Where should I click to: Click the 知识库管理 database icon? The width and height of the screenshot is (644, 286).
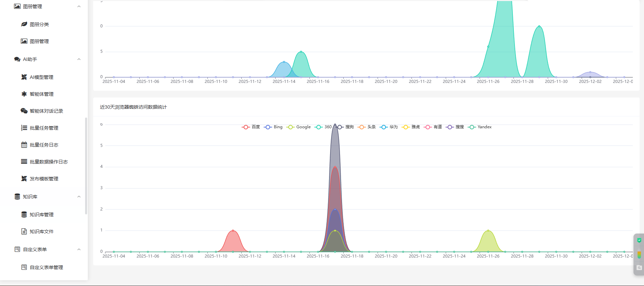pos(24,215)
